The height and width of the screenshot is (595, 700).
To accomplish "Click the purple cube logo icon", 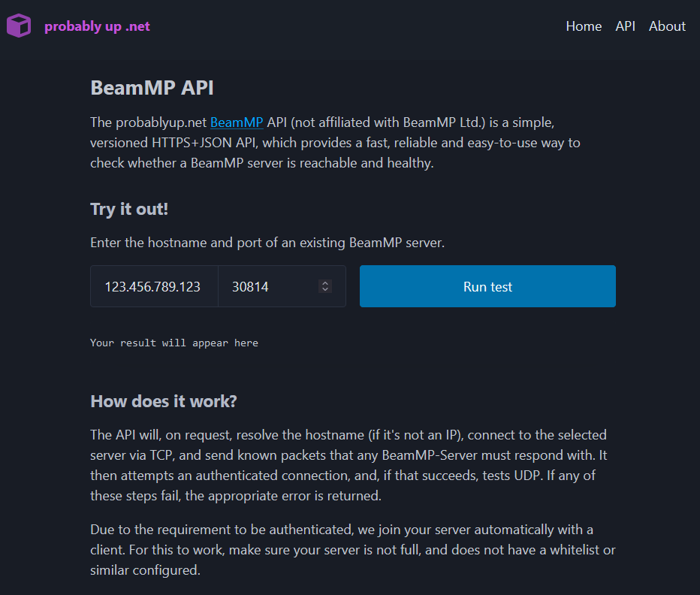I will pos(19,26).
